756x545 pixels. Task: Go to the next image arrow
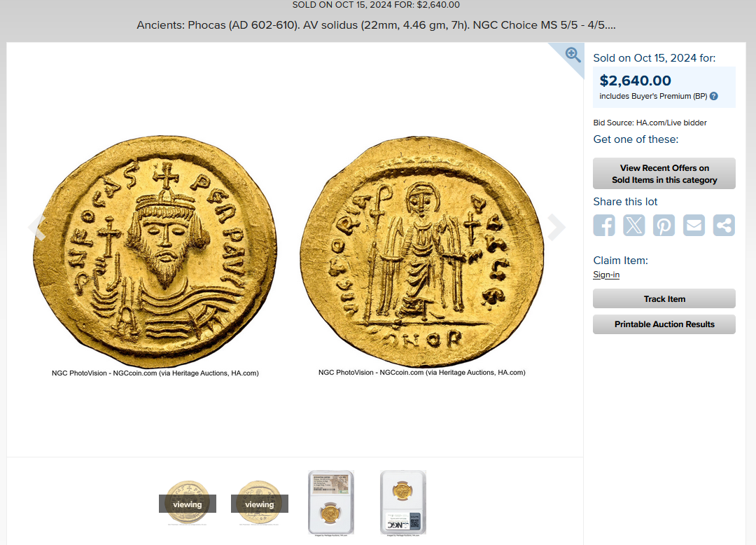click(x=557, y=227)
